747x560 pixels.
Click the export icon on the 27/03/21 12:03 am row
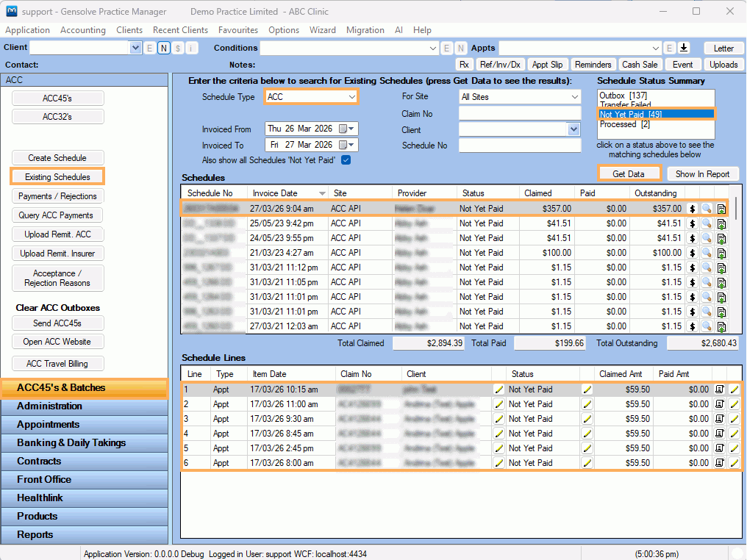[x=721, y=326]
